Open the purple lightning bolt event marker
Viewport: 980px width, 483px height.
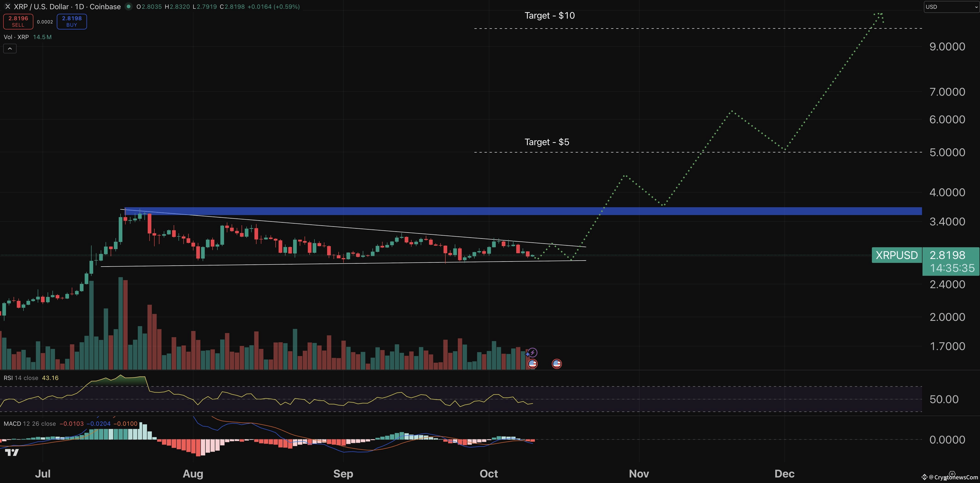click(533, 352)
